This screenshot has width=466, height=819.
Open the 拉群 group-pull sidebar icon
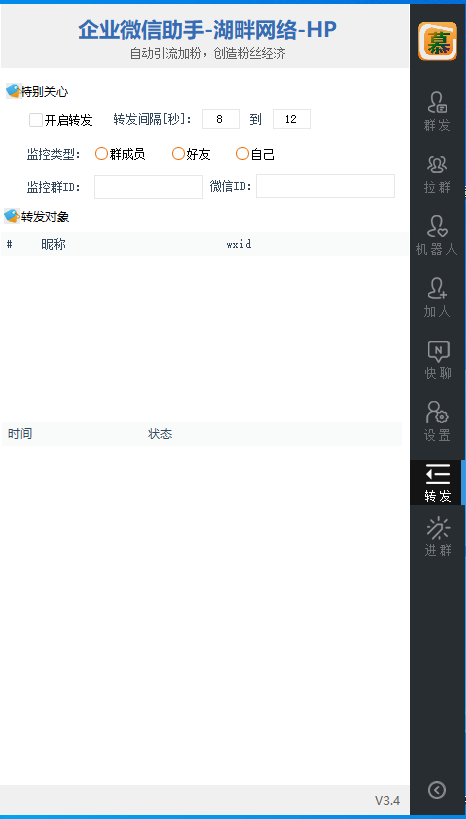(437, 173)
